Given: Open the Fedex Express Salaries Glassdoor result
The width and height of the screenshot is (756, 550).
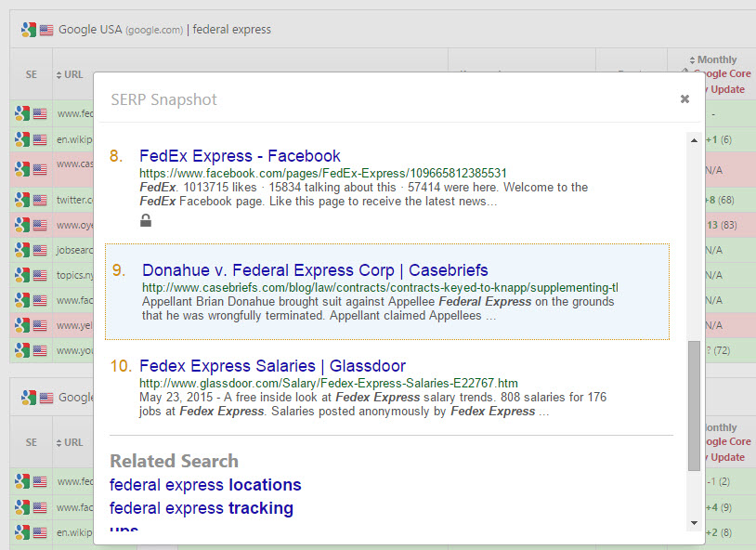Looking at the screenshot, I should pyautogui.click(x=272, y=366).
